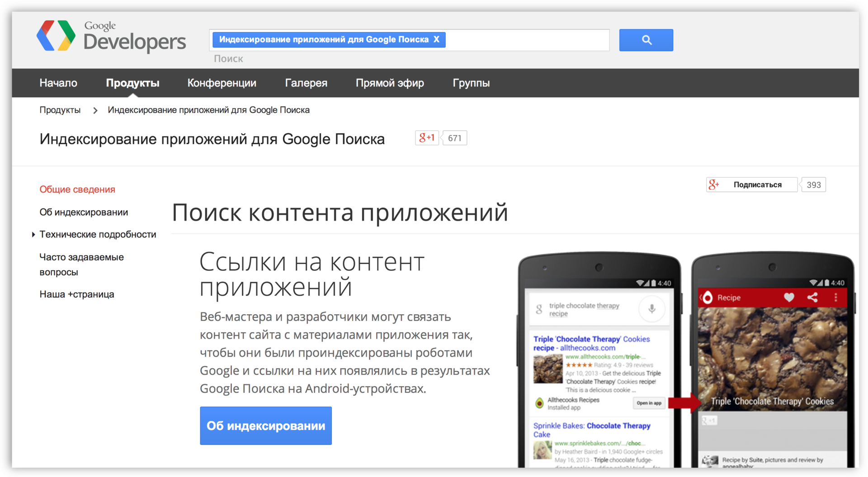Click the heading Поиск контента приложений

click(x=340, y=212)
